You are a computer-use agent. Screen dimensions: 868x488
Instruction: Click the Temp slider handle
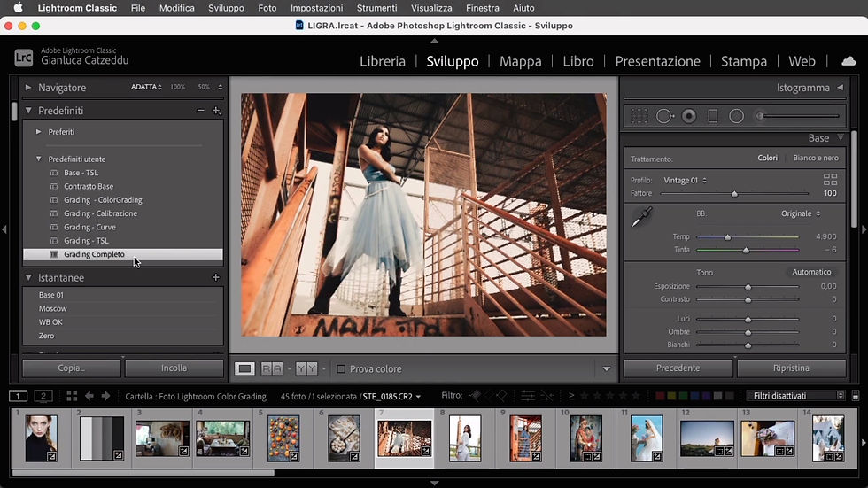point(727,236)
